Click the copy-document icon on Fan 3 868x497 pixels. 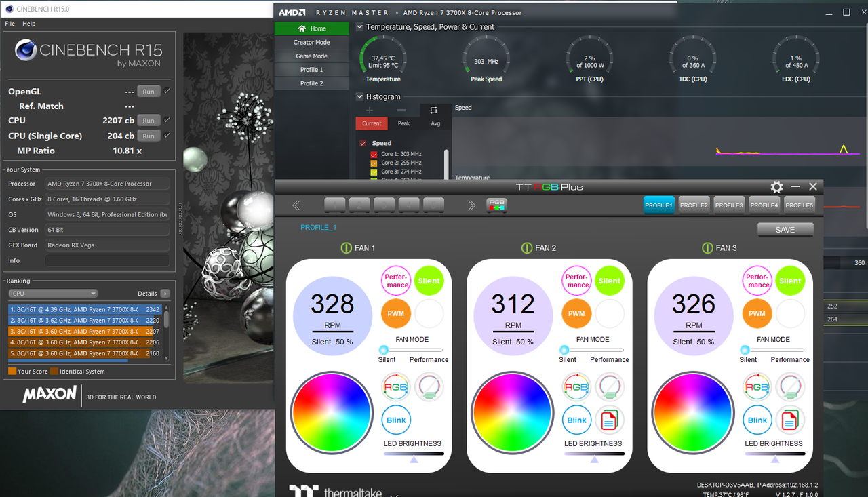(790, 420)
